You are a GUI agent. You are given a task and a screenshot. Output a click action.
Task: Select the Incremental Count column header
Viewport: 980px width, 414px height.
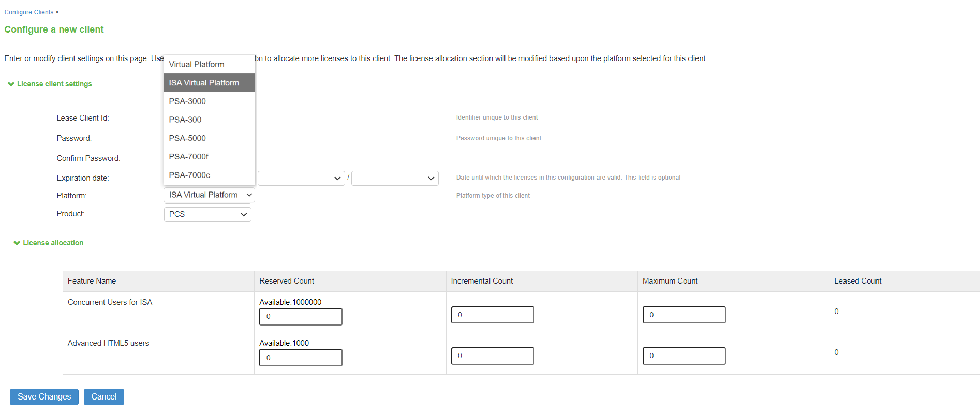[x=542, y=281]
